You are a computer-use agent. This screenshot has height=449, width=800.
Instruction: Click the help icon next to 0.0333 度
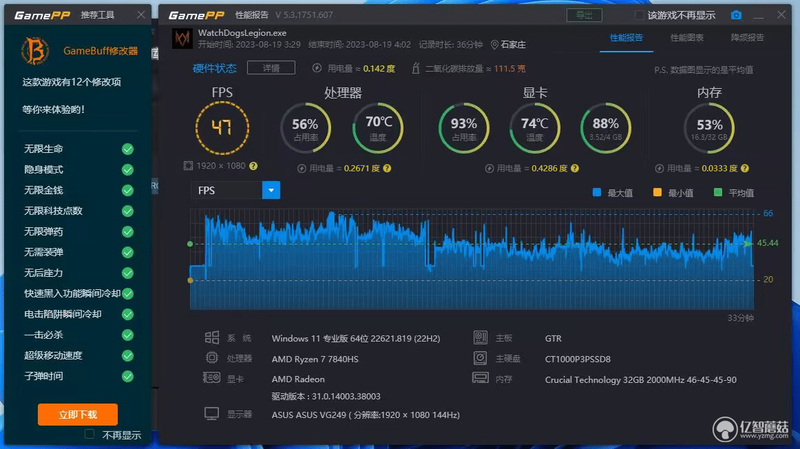pyautogui.click(x=745, y=168)
